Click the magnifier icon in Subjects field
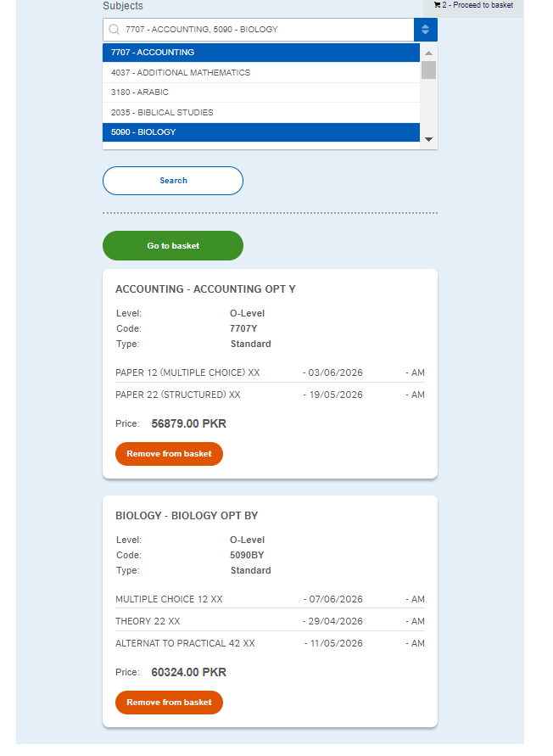Viewport: 553px width, 756px height. click(x=114, y=30)
